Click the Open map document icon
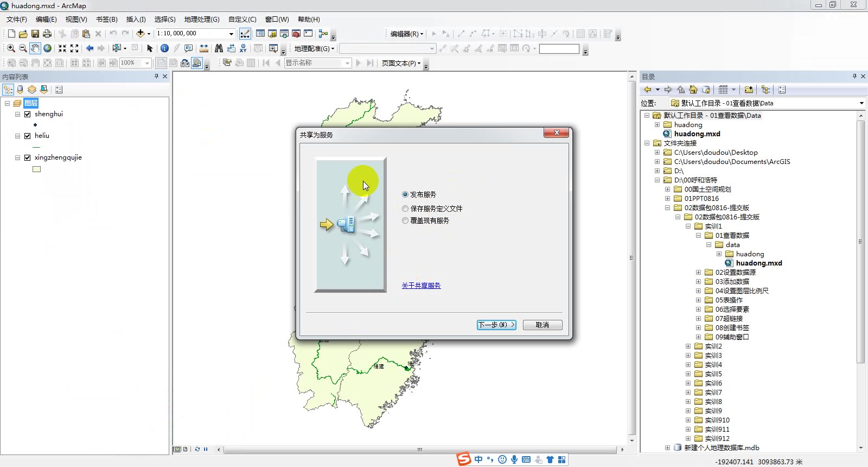This screenshot has width=868, height=467. coord(23,34)
